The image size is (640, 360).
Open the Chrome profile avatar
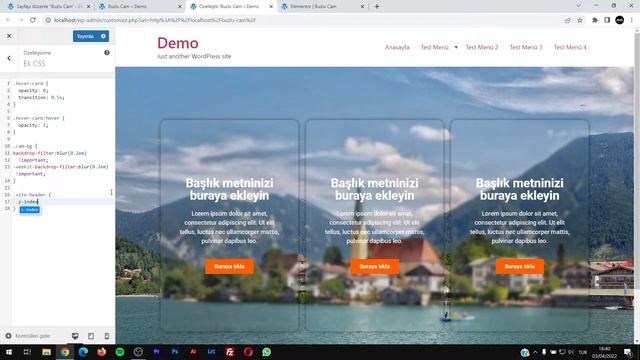[619, 20]
